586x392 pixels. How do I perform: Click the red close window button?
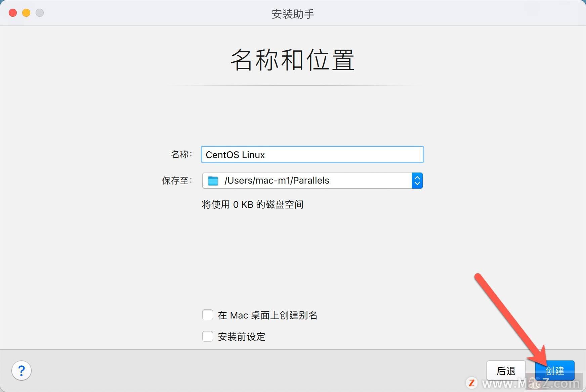click(13, 13)
